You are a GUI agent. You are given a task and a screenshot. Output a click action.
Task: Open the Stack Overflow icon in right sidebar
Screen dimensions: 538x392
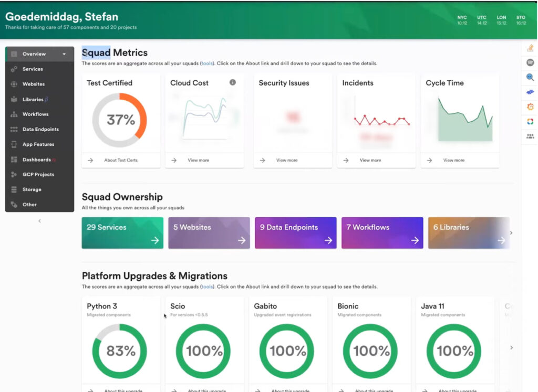coord(530,48)
